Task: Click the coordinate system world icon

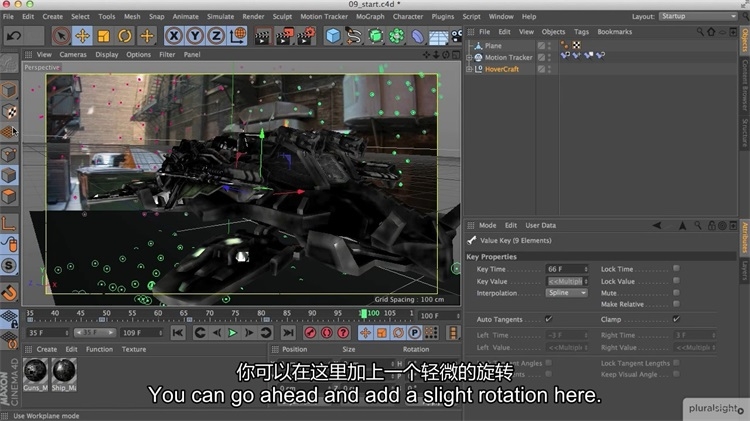Action: pyautogui.click(x=237, y=36)
